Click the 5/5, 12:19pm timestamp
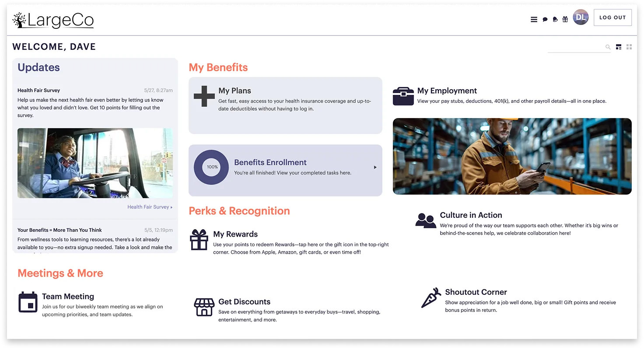 158,230
